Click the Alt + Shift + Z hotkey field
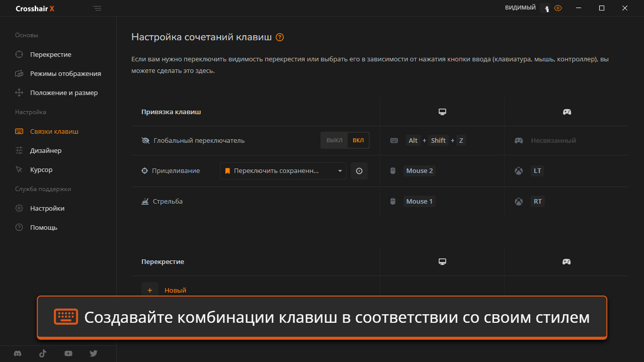644x362 pixels. (x=435, y=140)
